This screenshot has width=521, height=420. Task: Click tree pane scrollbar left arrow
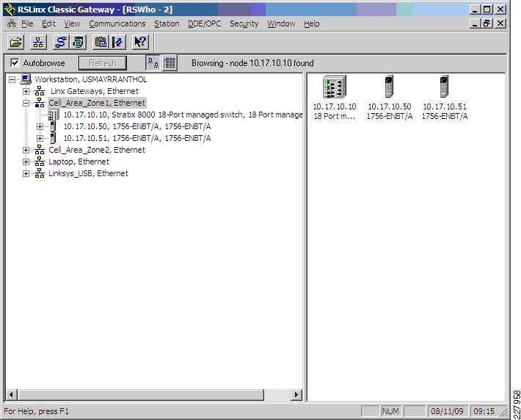pos(11,395)
